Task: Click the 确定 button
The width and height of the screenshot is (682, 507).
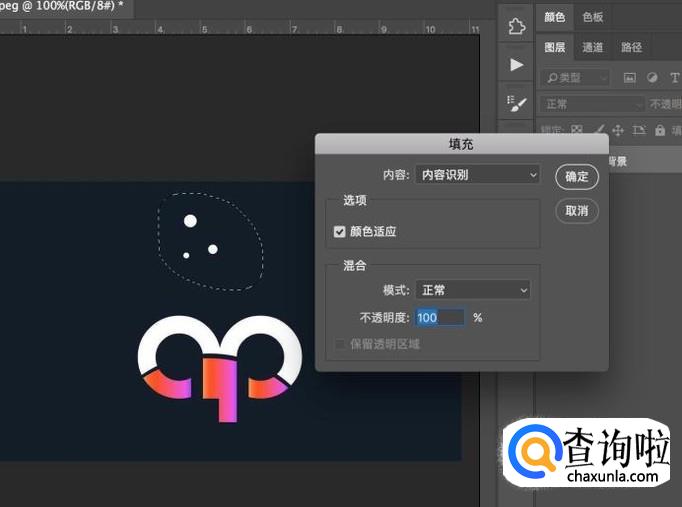Action: click(x=577, y=177)
